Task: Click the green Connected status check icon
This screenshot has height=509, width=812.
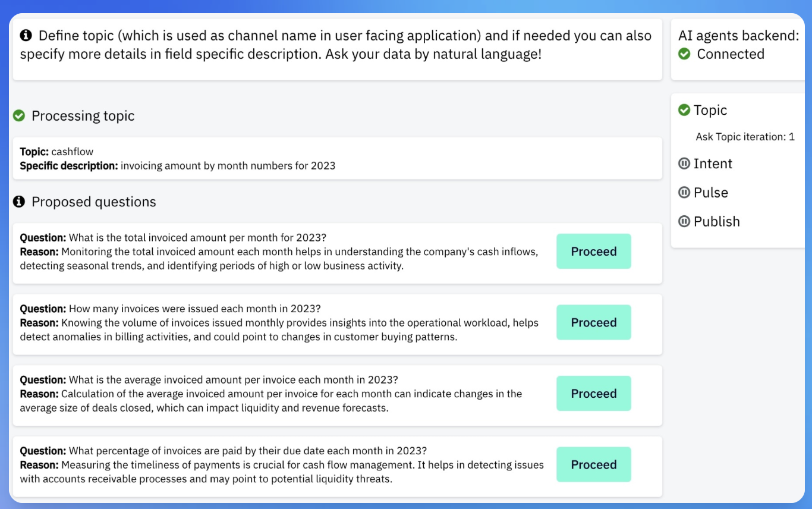Action: [x=685, y=54]
